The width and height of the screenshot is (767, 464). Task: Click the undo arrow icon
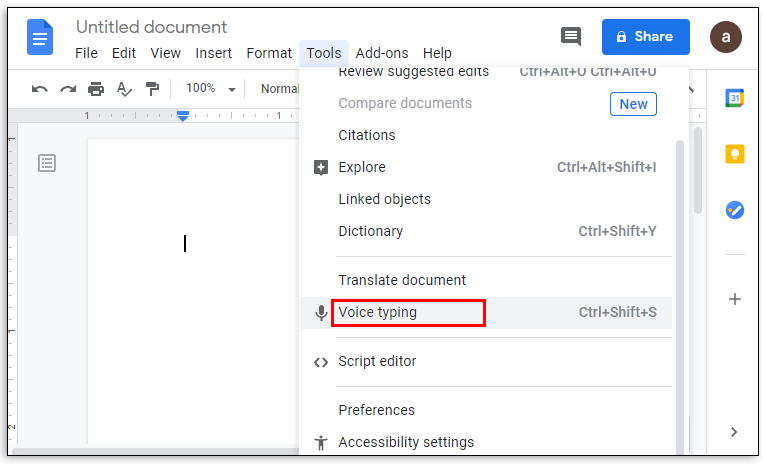[x=40, y=89]
